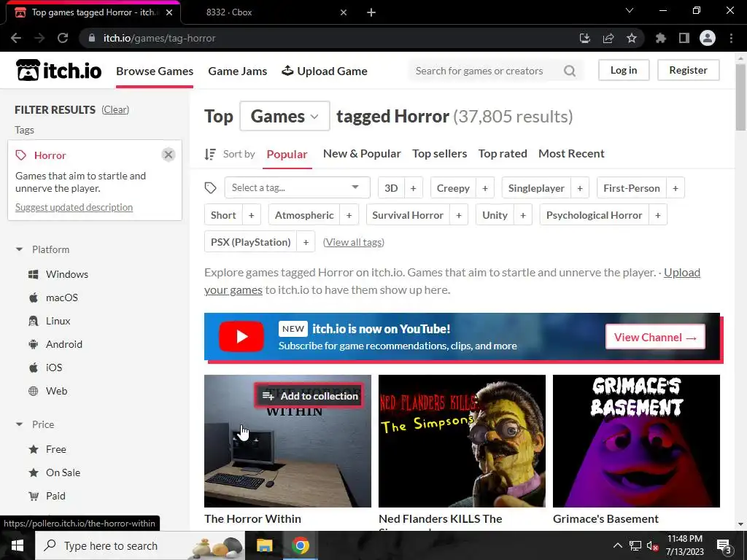747x560 pixels.
Task: Open Chrome tab search chevron
Action: pyautogui.click(x=630, y=10)
